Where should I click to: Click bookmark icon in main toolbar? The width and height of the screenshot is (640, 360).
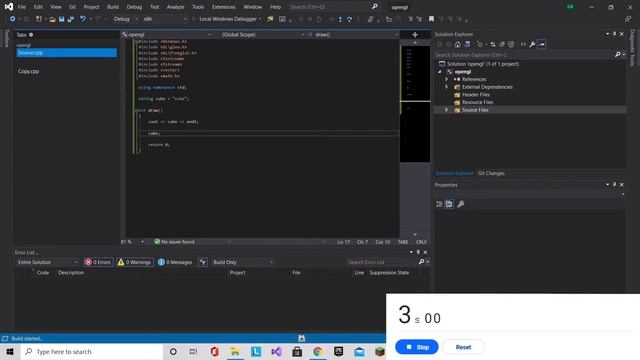click(431, 19)
